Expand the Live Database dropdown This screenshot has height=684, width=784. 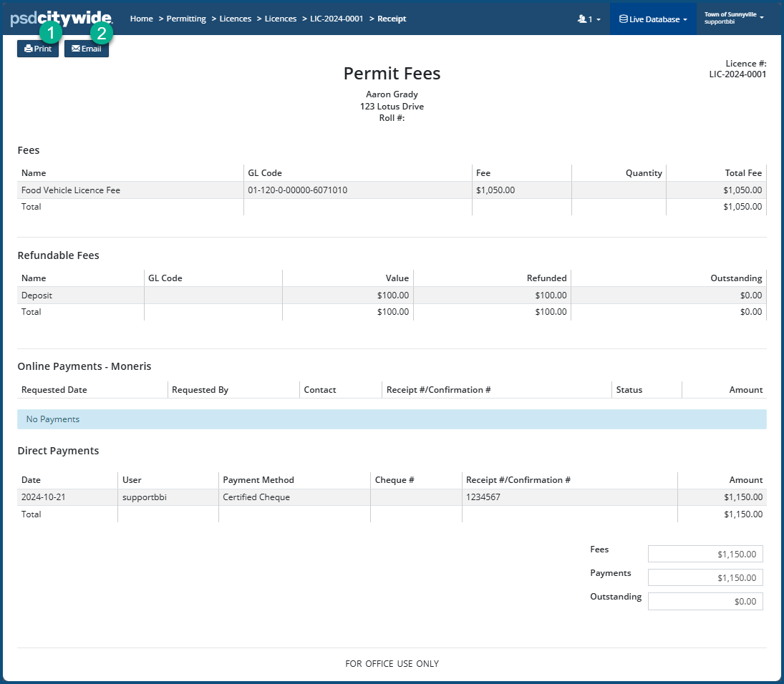click(653, 19)
